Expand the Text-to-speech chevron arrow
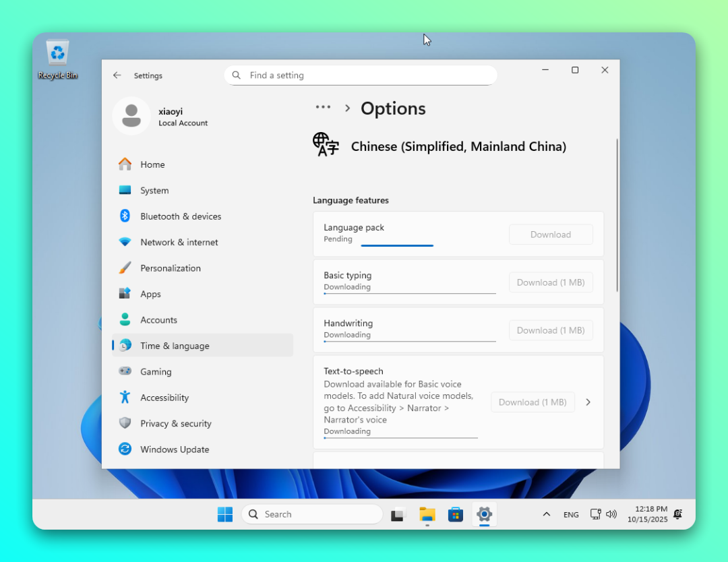The width and height of the screenshot is (728, 562). click(588, 402)
